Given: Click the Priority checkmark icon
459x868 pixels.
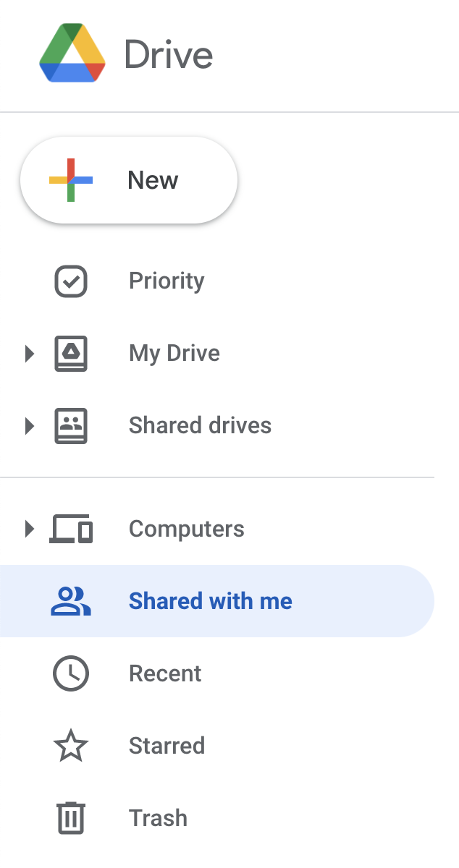Looking at the screenshot, I should tap(71, 281).
